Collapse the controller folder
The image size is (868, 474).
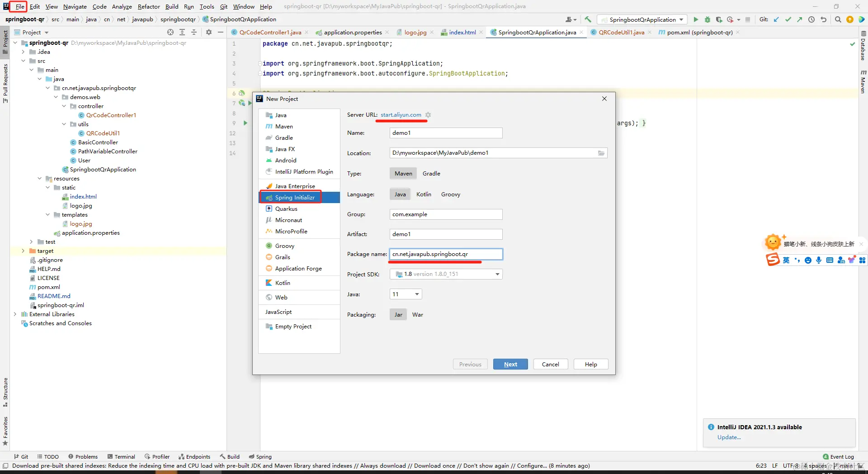click(x=64, y=106)
